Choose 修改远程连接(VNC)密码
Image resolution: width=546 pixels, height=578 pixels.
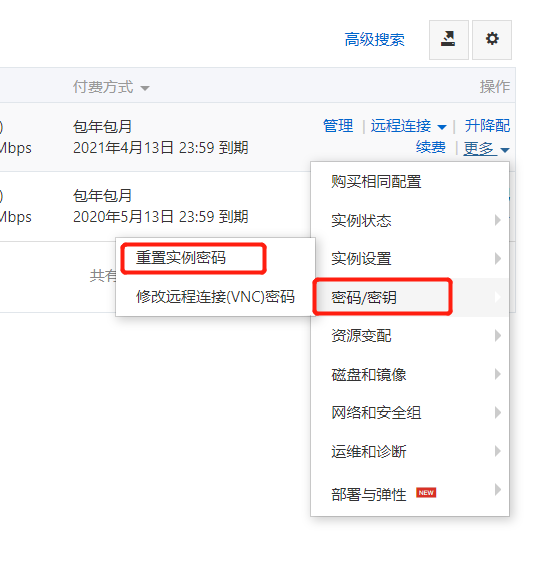pyautogui.click(x=215, y=296)
